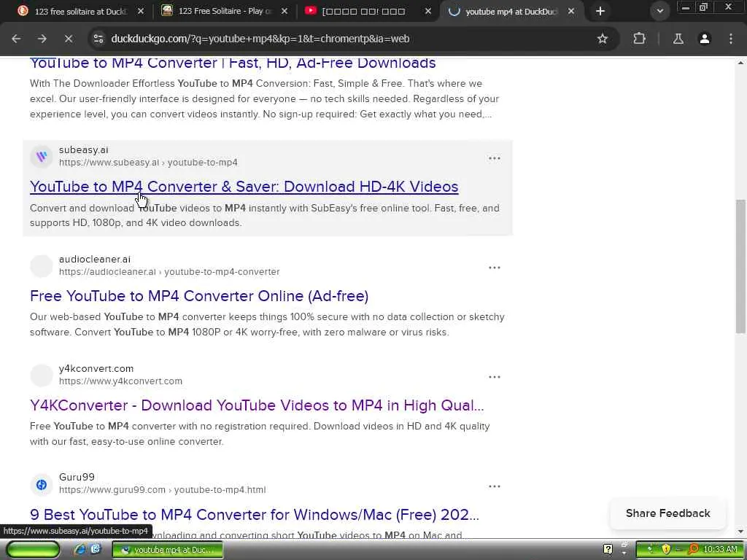Click the https://www.y4kconvert.com URL text
Viewport: 747px width, 560px height.
point(120,381)
